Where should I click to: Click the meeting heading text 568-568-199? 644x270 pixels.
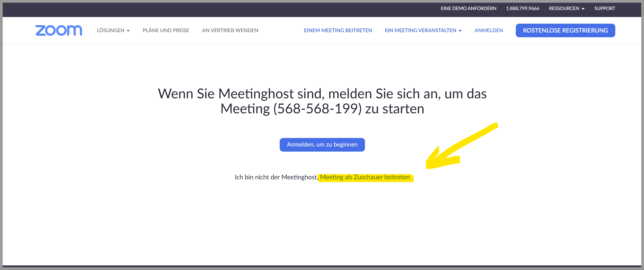coord(317,109)
